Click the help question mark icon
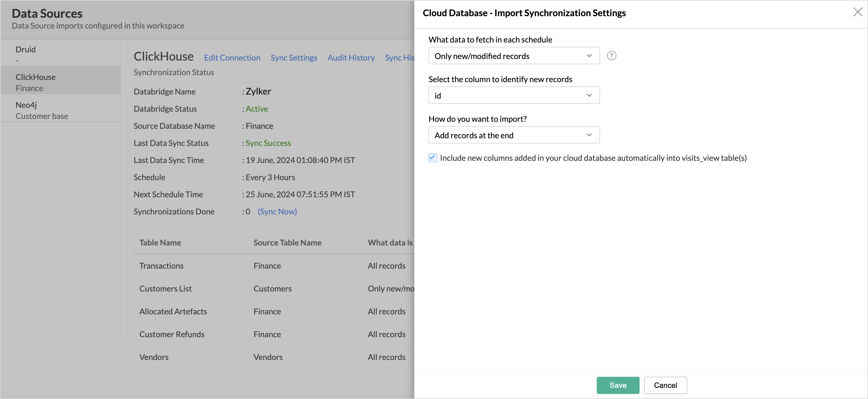 pyautogui.click(x=611, y=56)
